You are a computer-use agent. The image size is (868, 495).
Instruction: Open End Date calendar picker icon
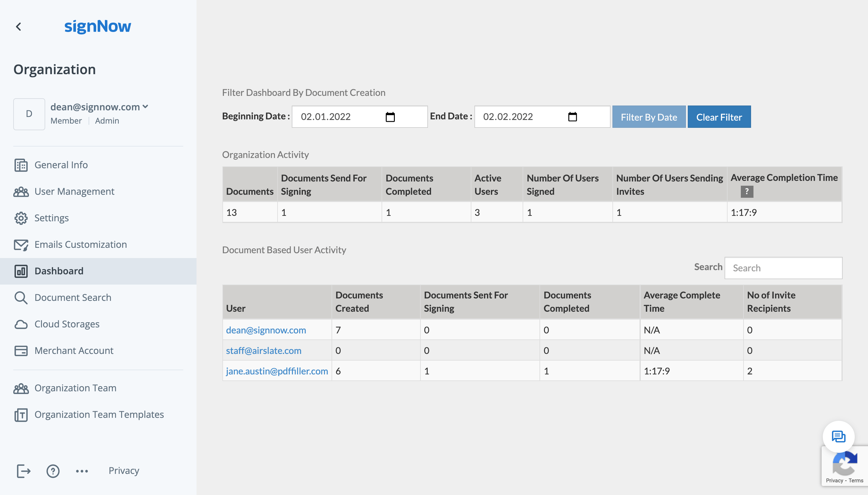pyautogui.click(x=572, y=117)
